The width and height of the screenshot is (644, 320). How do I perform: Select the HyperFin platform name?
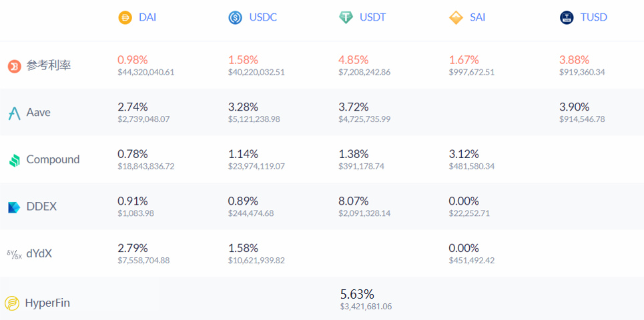click(47, 303)
